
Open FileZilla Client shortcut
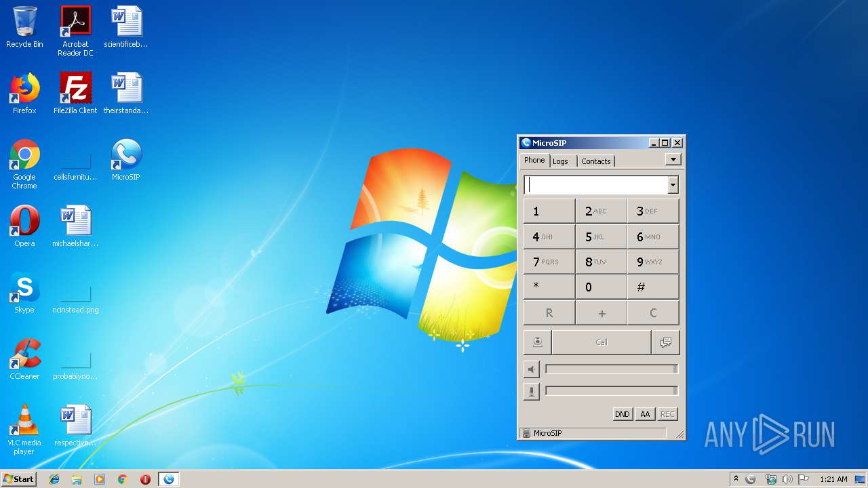click(x=75, y=94)
